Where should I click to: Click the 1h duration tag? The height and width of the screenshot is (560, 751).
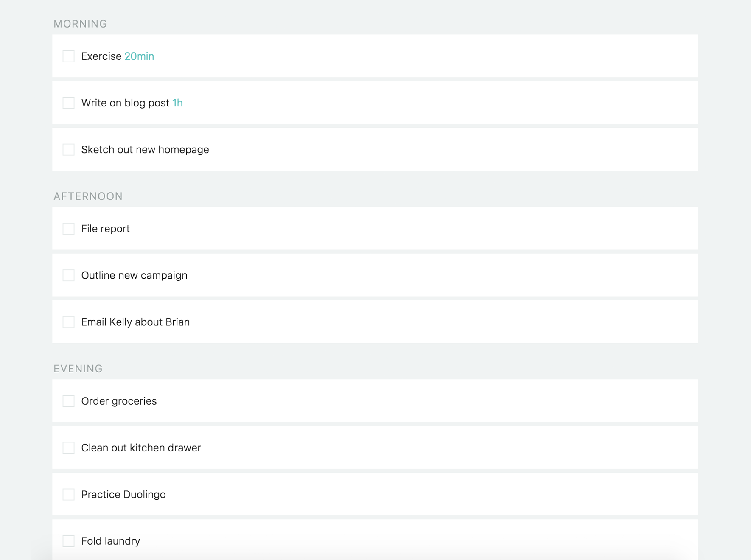point(177,103)
